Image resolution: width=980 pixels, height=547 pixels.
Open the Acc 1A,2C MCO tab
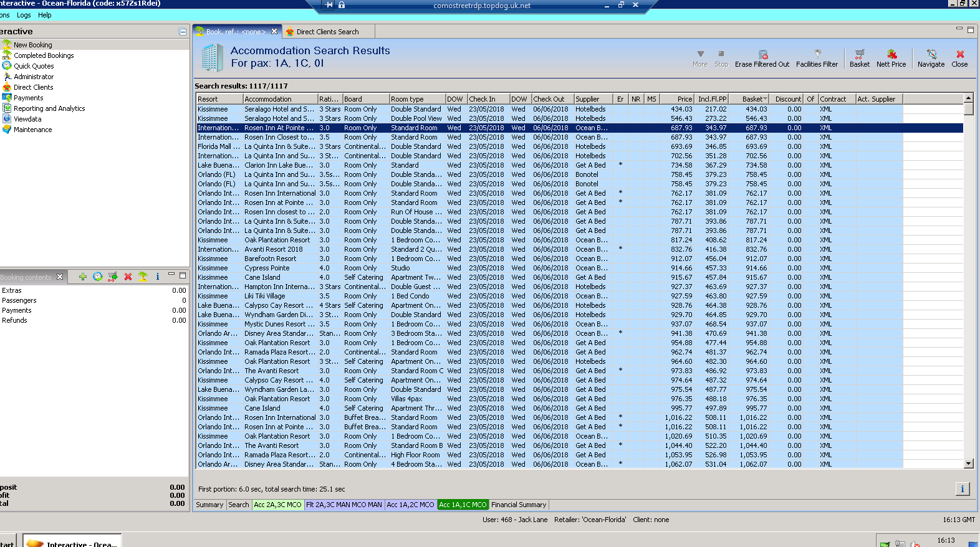tap(410, 505)
